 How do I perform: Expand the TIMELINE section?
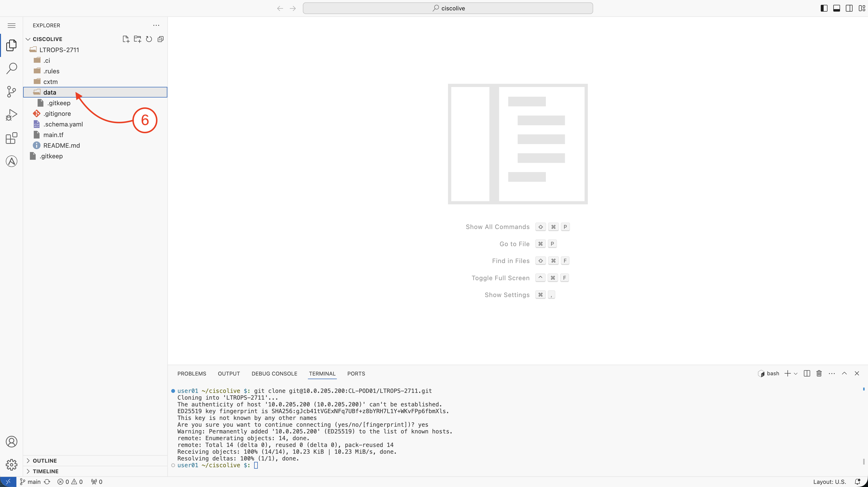pos(45,471)
